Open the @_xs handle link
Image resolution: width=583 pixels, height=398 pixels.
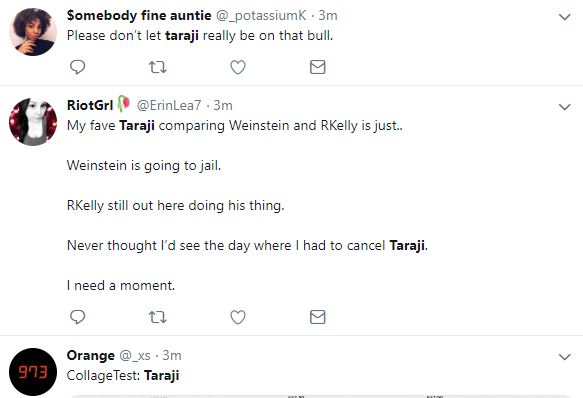point(135,356)
